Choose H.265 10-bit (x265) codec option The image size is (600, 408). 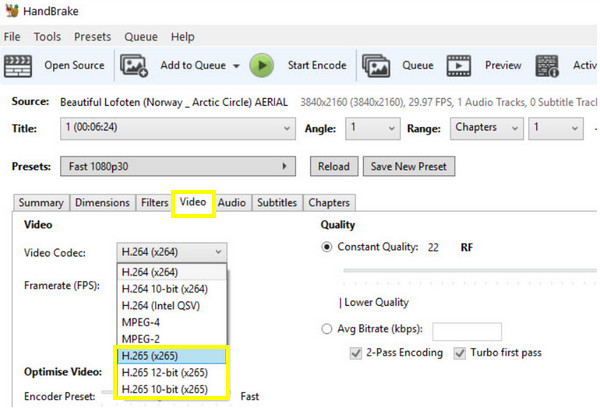pos(172,389)
